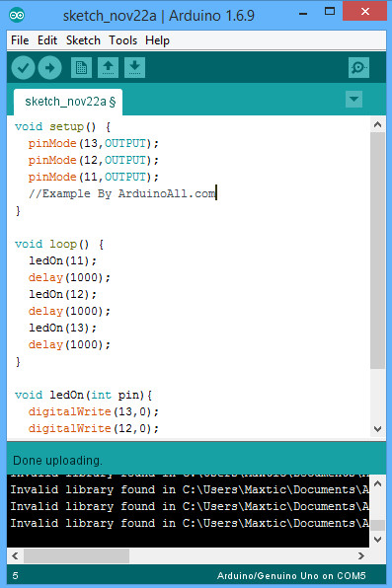
Task: Open the Tools menu
Action: [x=122, y=40]
